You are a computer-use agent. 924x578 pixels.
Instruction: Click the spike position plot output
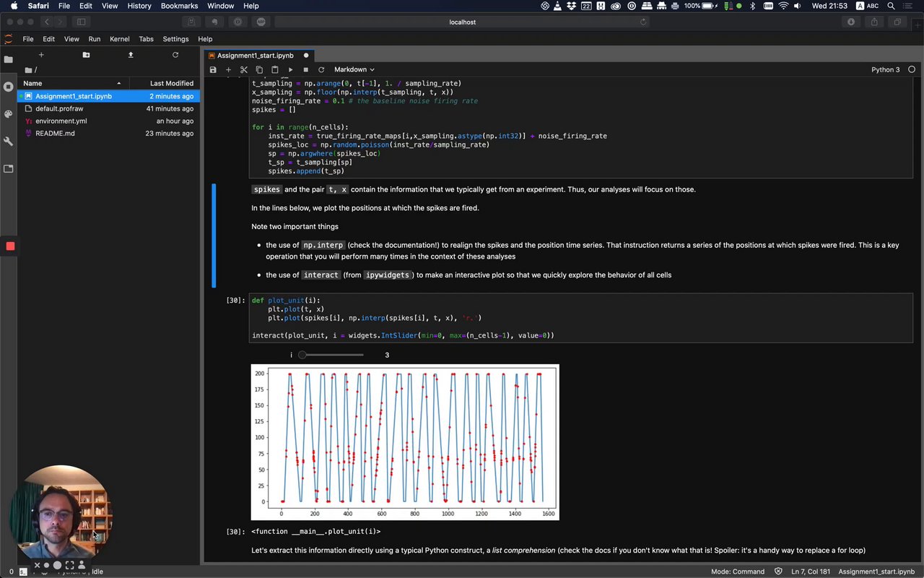405,442
